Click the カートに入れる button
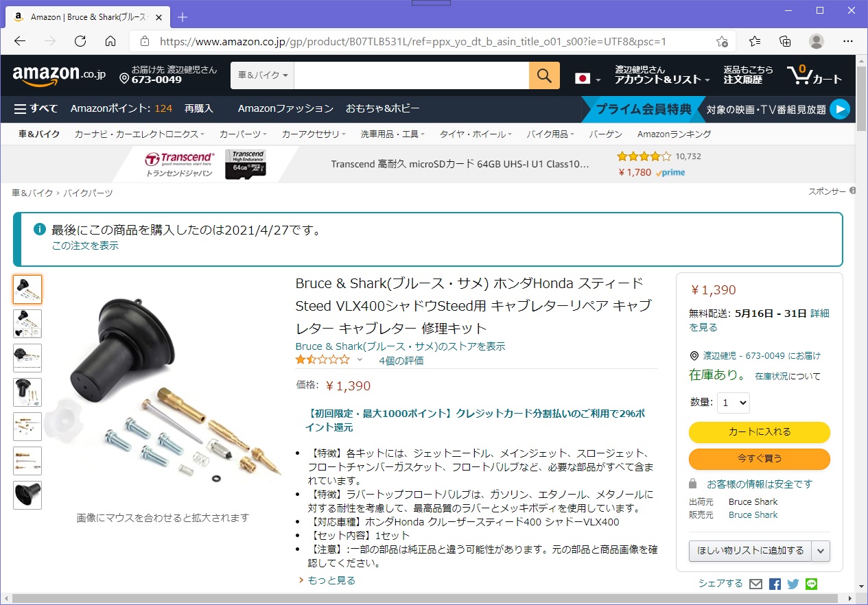The image size is (868, 605). 759,432
